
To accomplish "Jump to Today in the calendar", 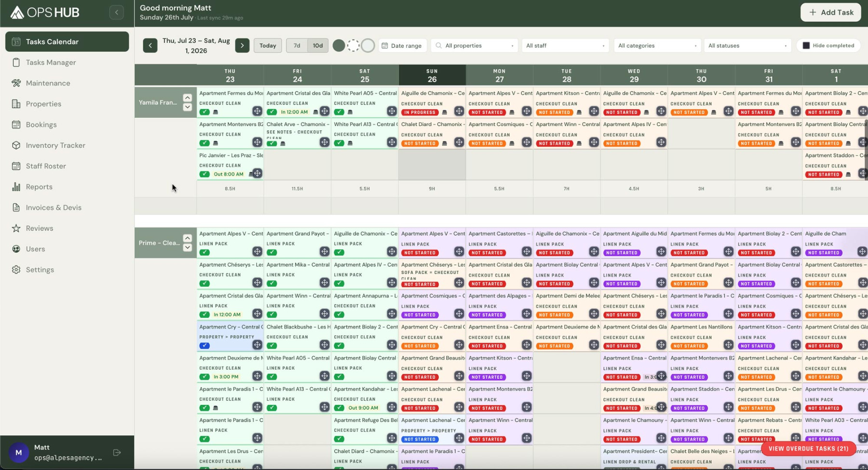I will (268, 45).
